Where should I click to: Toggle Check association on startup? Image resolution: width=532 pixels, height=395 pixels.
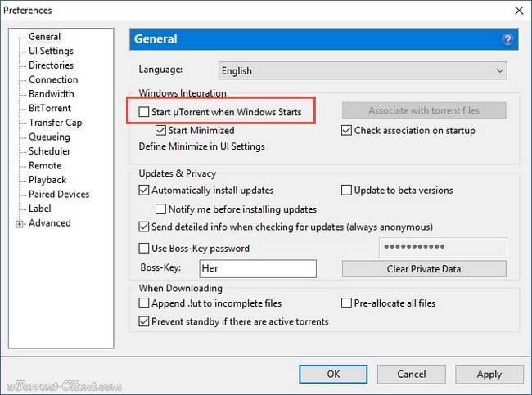tap(346, 130)
